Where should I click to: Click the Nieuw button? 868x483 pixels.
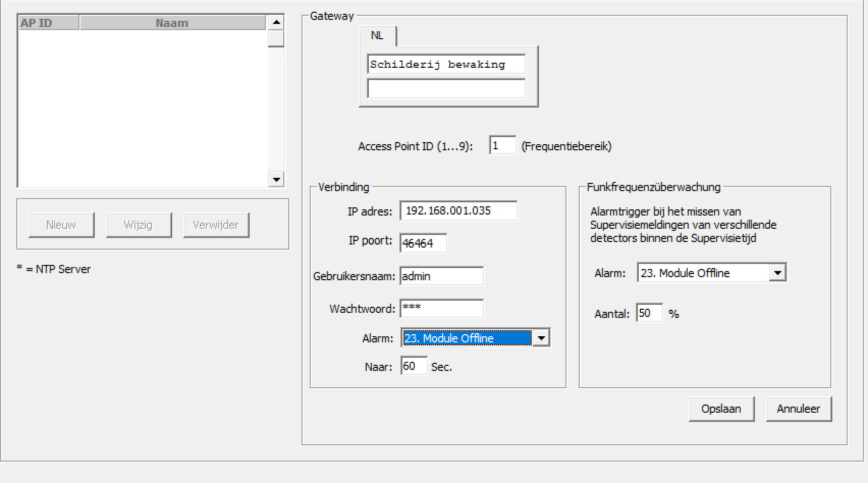click(61, 225)
